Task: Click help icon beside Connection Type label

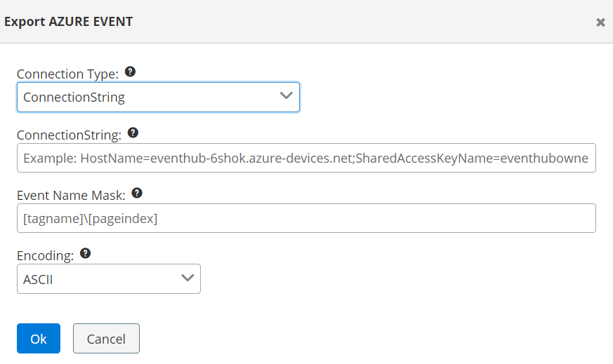Action: point(130,72)
